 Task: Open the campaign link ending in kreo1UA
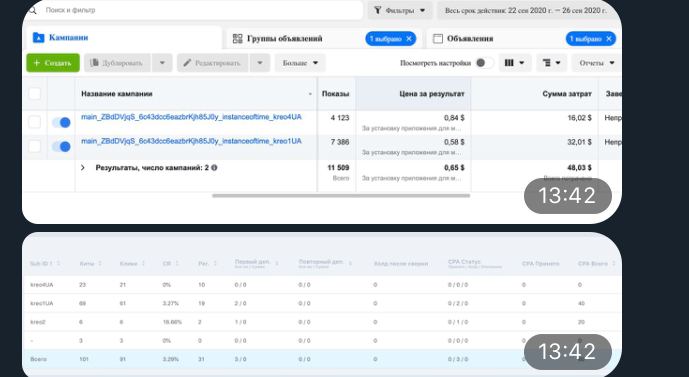click(191, 141)
